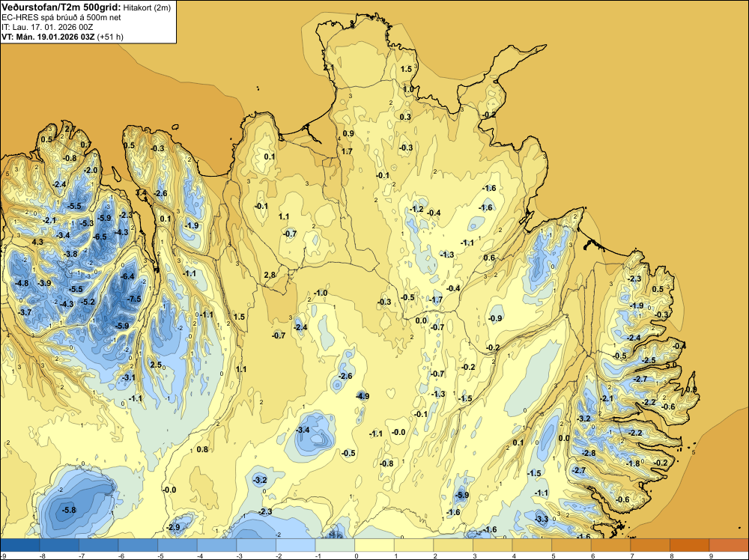Viewport: 749px width, 560px height.
Task: Pick the legend swatch between 3 and 4
Action: [494, 545]
